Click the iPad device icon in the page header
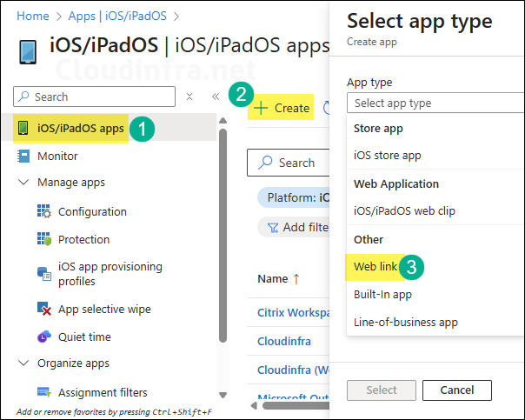 click(x=28, y=52)
